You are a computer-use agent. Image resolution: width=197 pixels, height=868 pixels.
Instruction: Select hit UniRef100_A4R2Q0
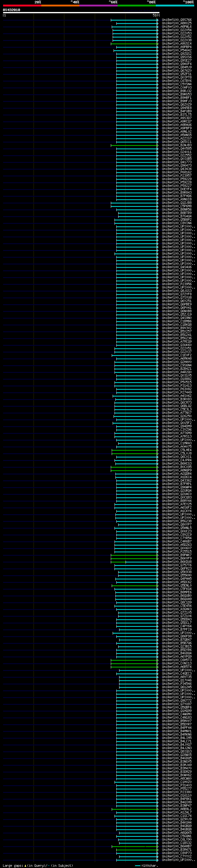176,372
